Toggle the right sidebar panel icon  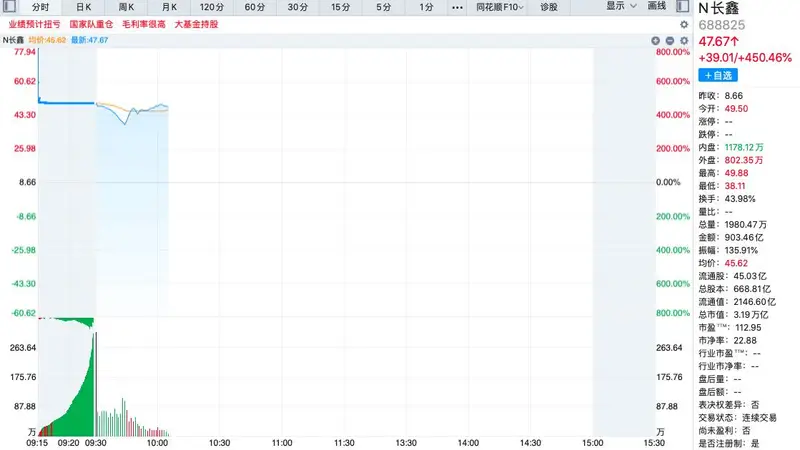[683, 6]
